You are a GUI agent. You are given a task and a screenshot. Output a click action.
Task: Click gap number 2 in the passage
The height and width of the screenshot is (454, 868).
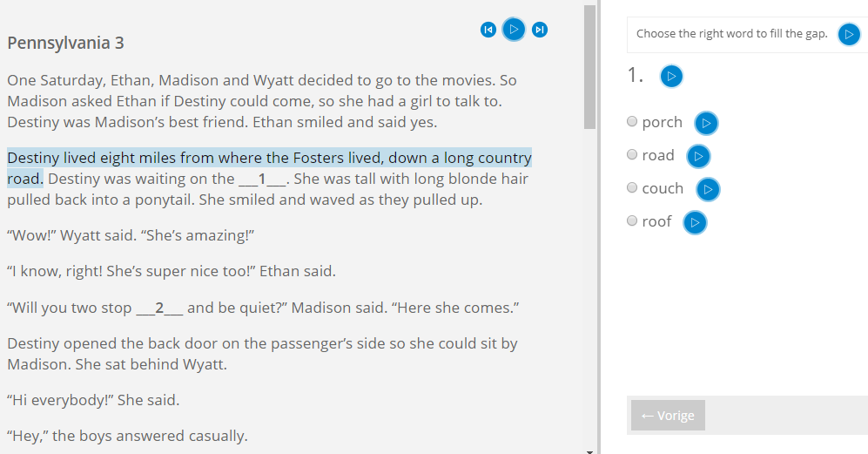point(159,308)
